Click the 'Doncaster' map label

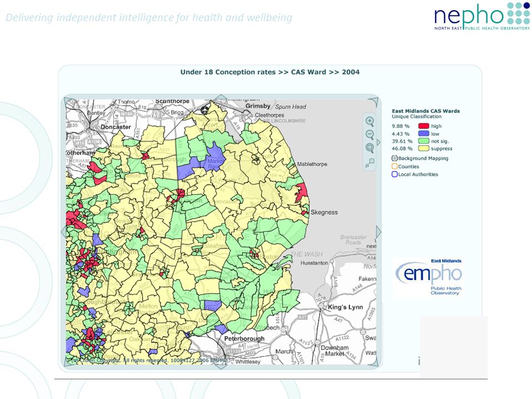click(116, 127)
